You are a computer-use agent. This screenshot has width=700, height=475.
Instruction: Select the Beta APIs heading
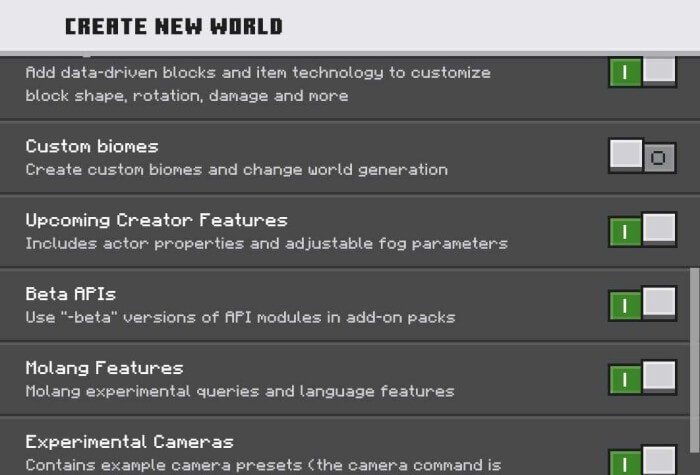tap(71, 294)
